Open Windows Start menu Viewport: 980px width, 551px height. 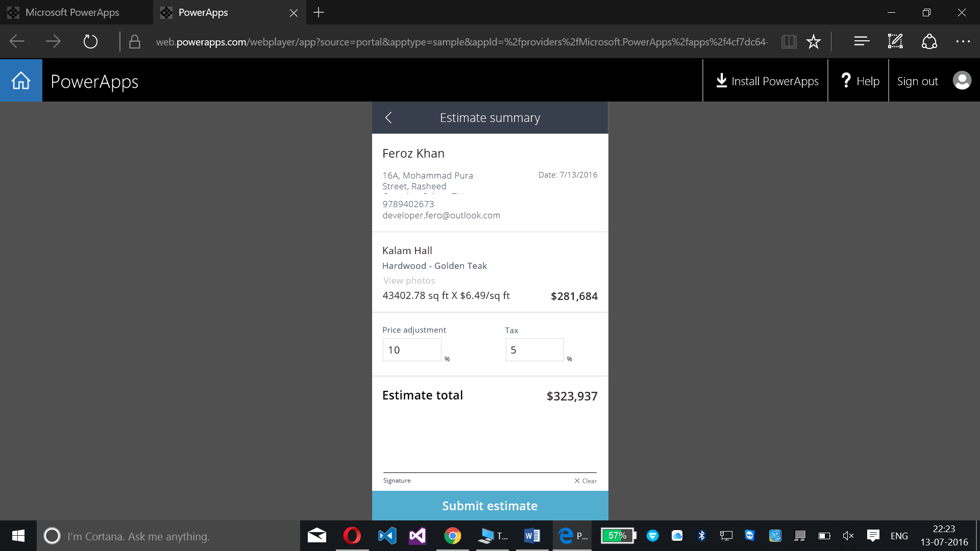(x=18, y=536)
